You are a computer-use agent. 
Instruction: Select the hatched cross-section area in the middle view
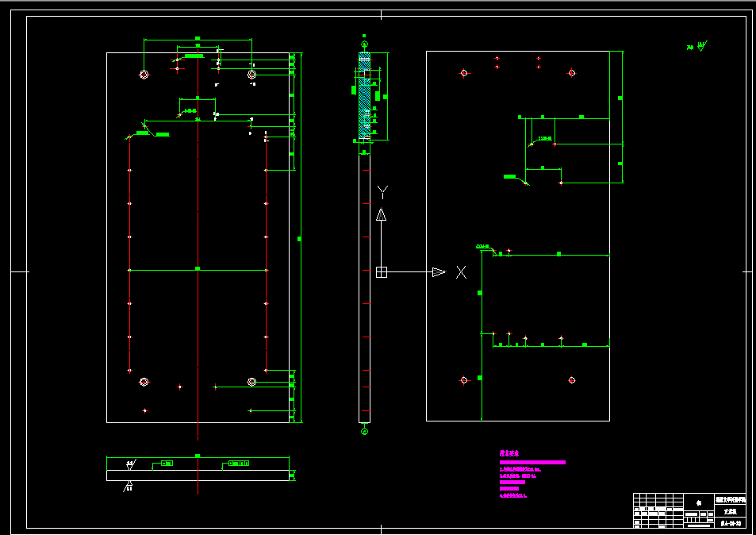click(365, 95)
